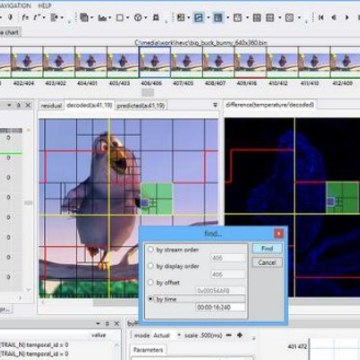This screenshot has height=360, width=360.
Task: Click the time input field 00:00:16:240
Action: pos(220,307)
